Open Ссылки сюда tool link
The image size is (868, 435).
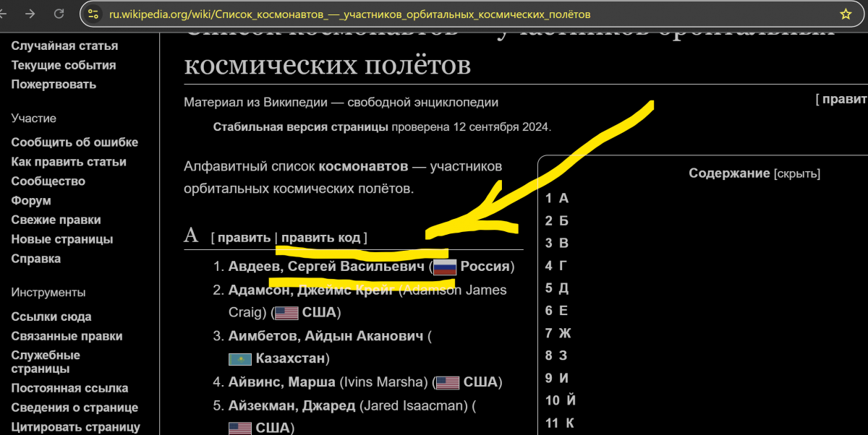(51, 316)
